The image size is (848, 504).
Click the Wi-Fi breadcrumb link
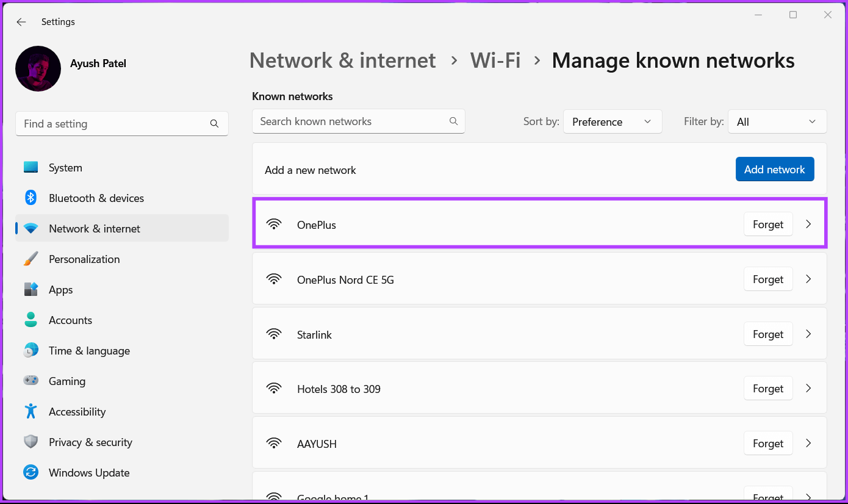pos(495,60)
